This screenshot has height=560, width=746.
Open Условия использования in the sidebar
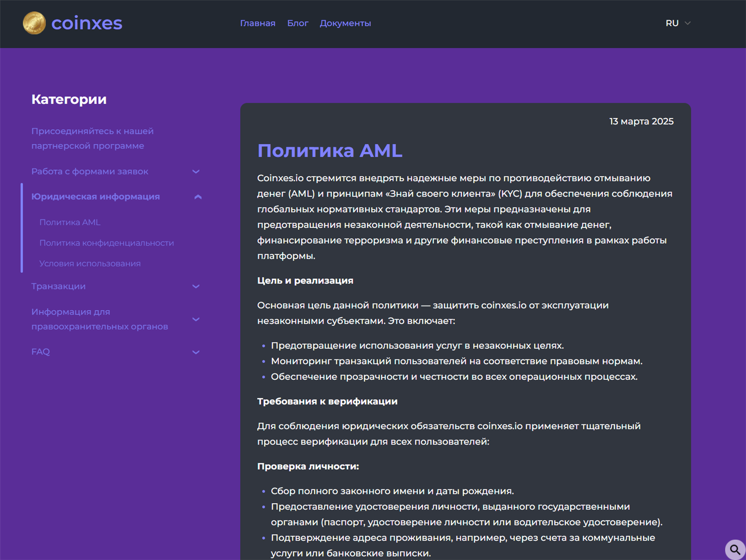pos(90,263)
